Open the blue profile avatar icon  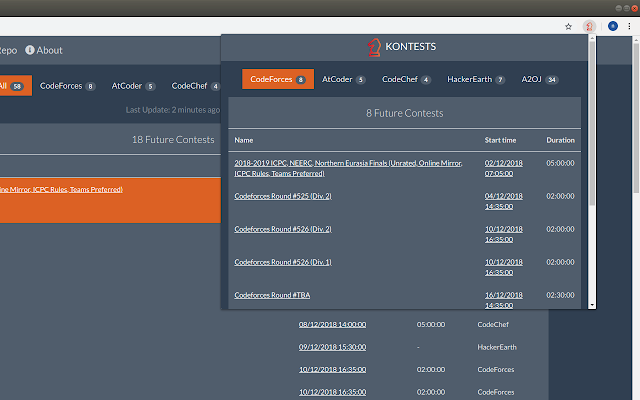612,26
